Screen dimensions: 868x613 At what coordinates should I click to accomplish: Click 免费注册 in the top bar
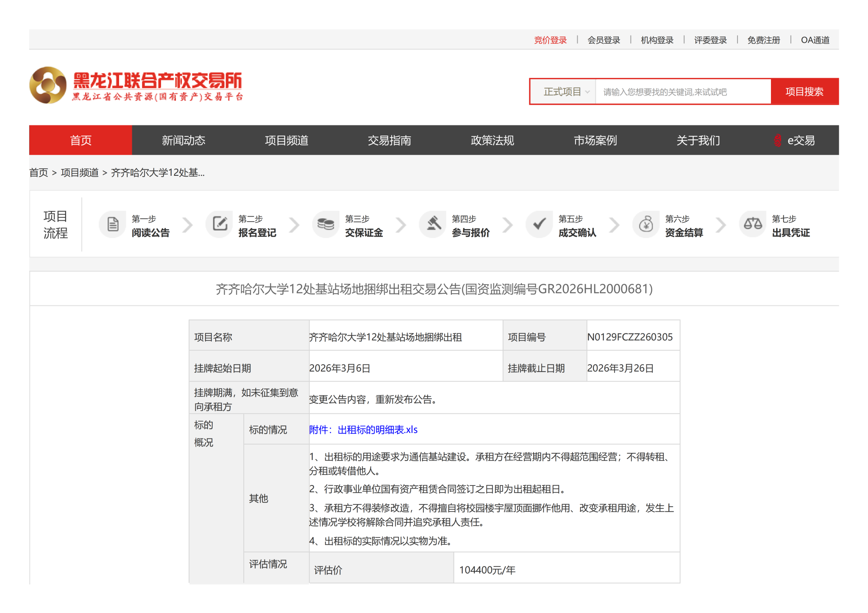763,40
